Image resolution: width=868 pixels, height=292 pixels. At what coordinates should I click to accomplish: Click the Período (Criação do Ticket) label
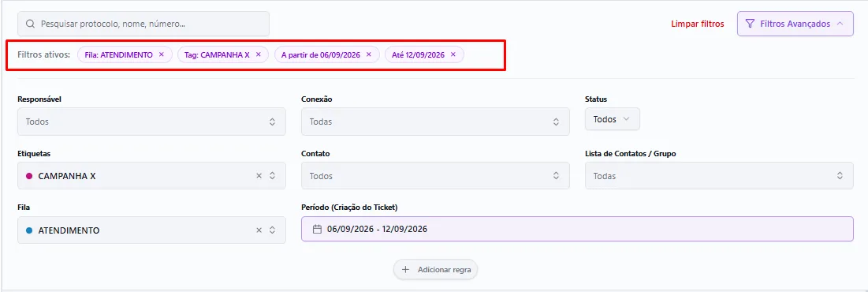pyautogui.click(x=349, y=208)
